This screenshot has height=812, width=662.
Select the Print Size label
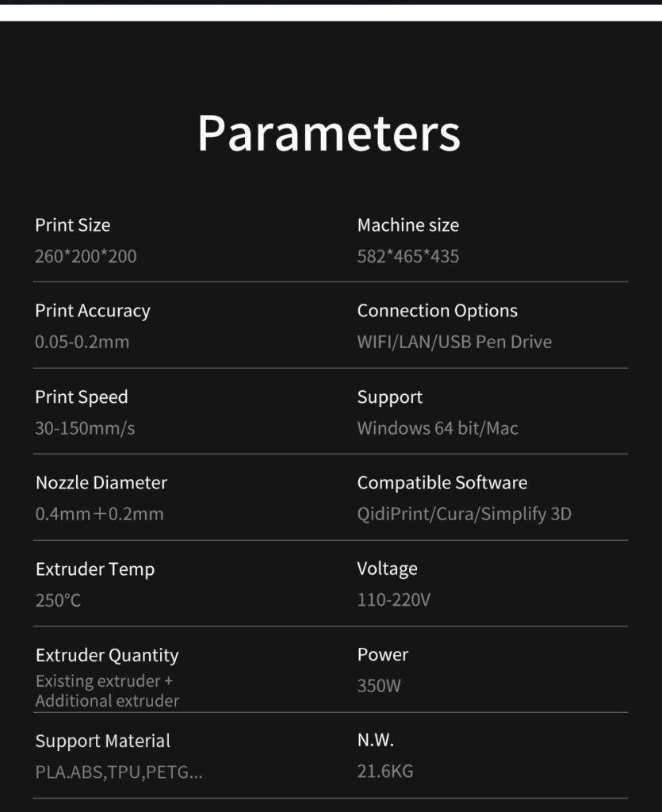click(x=73, y=225)
